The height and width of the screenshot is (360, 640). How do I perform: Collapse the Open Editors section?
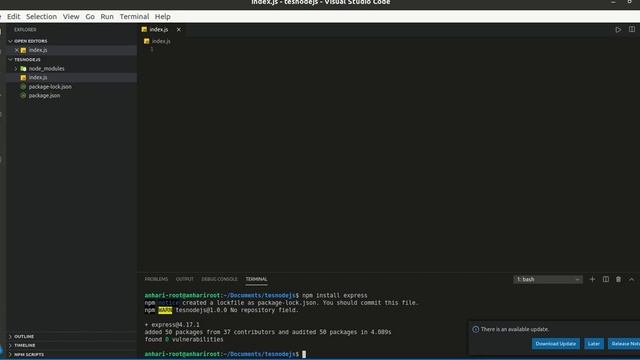click(x=10, y=41)
